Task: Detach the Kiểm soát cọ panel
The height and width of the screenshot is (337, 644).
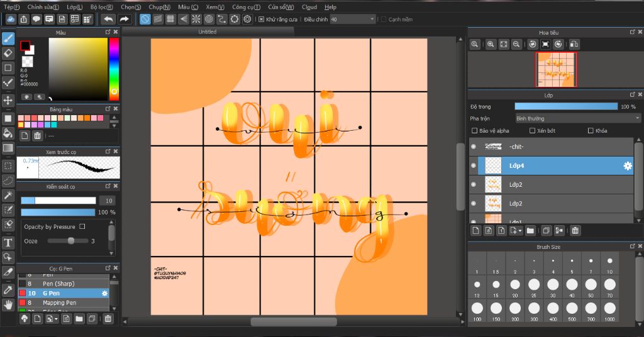Action: 108,186
